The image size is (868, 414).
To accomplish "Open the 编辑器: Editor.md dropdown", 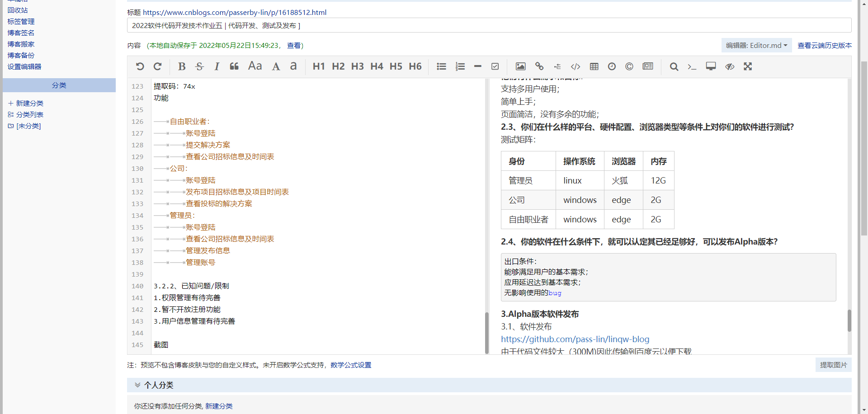I will 756,45.
